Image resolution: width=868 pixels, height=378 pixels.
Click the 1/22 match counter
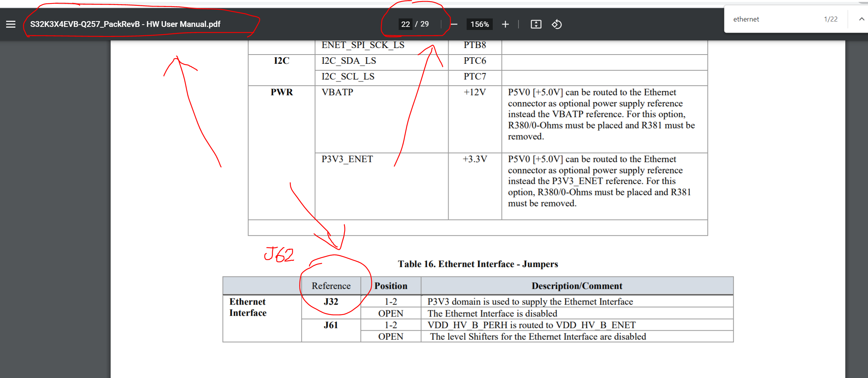click(x=830, y=18)
